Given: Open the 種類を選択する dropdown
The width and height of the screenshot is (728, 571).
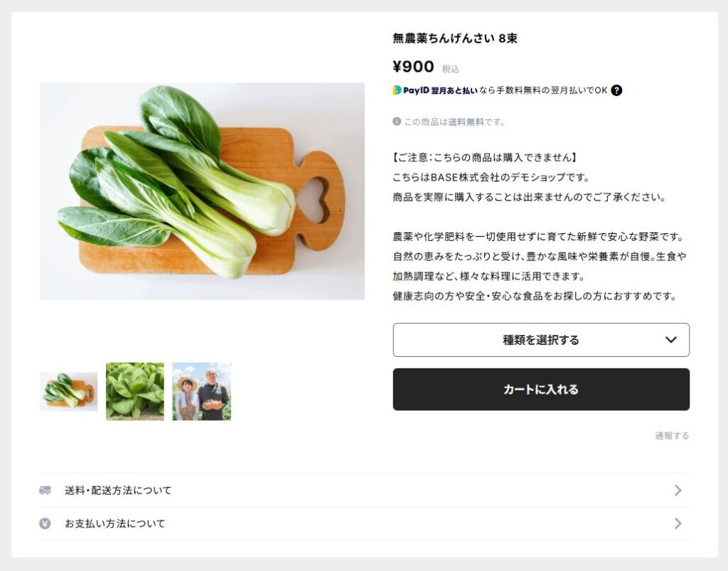Looking at the screenshot, I should 541,340.
